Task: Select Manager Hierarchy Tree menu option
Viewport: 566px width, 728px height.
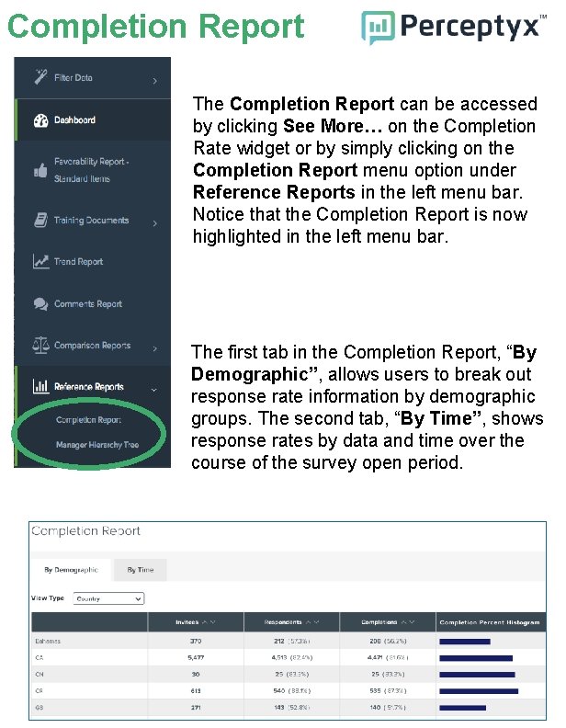Action: [97, 445]
